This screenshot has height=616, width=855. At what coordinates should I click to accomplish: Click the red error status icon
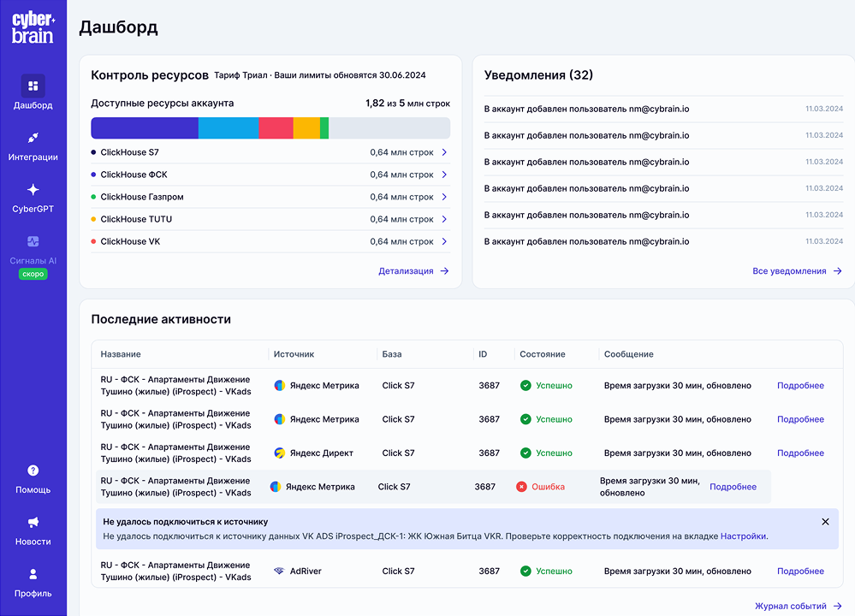(x=521, y=487)
